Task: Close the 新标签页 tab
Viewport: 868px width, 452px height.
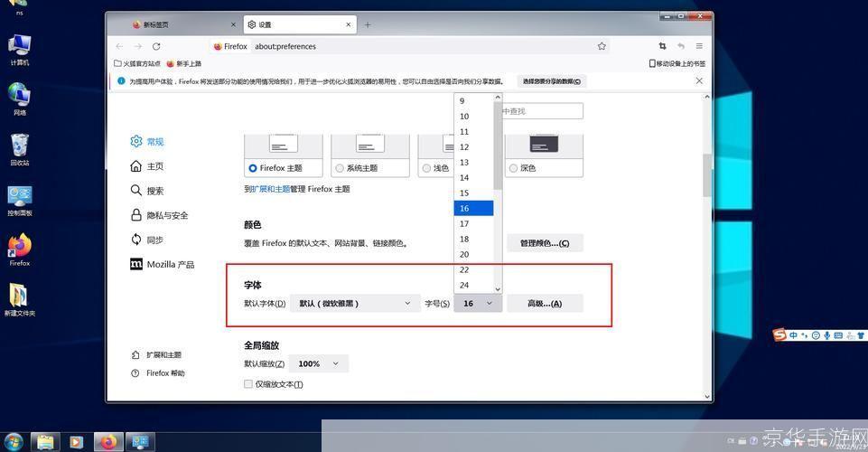Action: [233, 24]
